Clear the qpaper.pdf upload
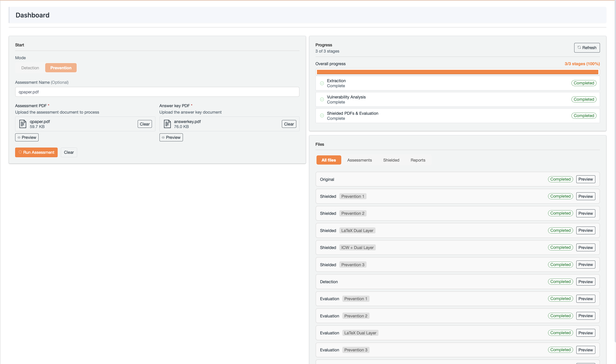This screenshot has width=616, height=364. coord(144,124)
